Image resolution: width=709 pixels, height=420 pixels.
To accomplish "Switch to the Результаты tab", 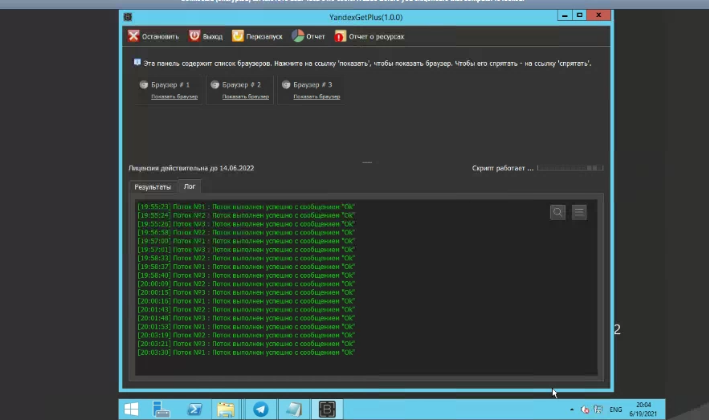I will tap(153, 187).
